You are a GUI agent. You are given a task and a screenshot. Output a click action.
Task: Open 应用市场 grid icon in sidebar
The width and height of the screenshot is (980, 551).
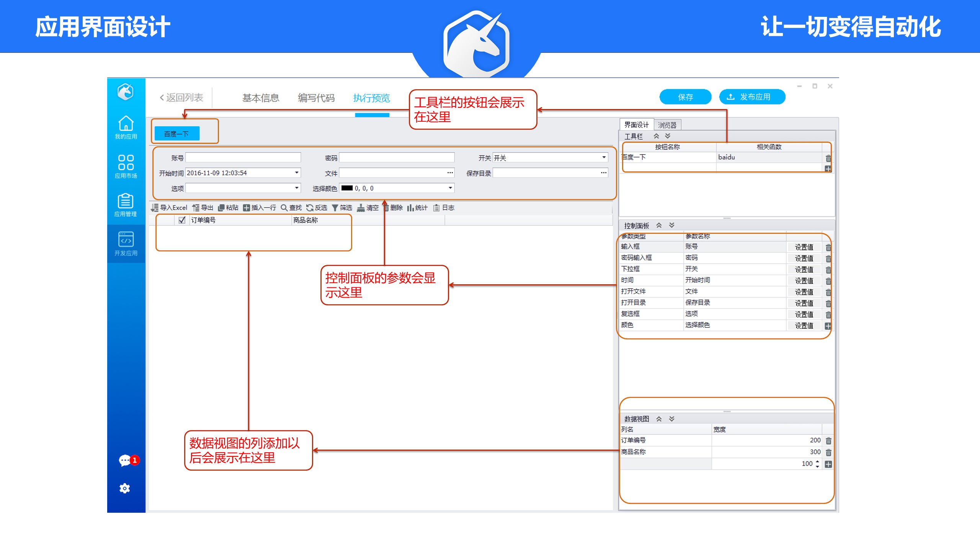tap(126, 163)
